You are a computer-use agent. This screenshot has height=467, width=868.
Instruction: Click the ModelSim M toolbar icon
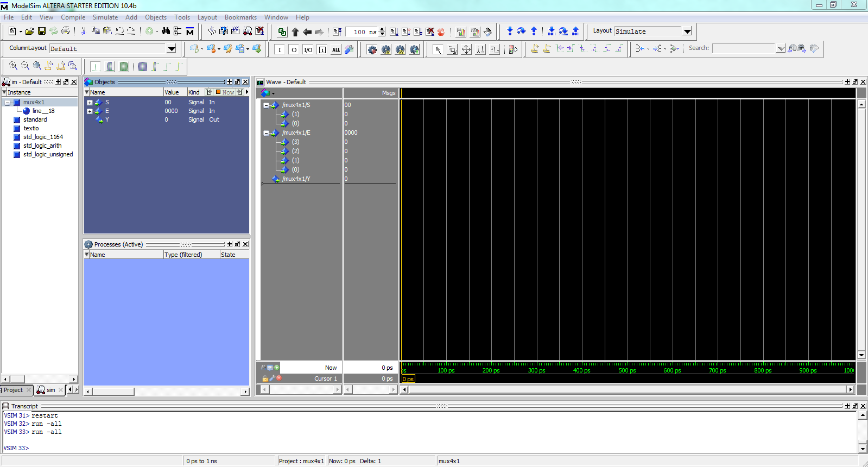coord(190,31)
